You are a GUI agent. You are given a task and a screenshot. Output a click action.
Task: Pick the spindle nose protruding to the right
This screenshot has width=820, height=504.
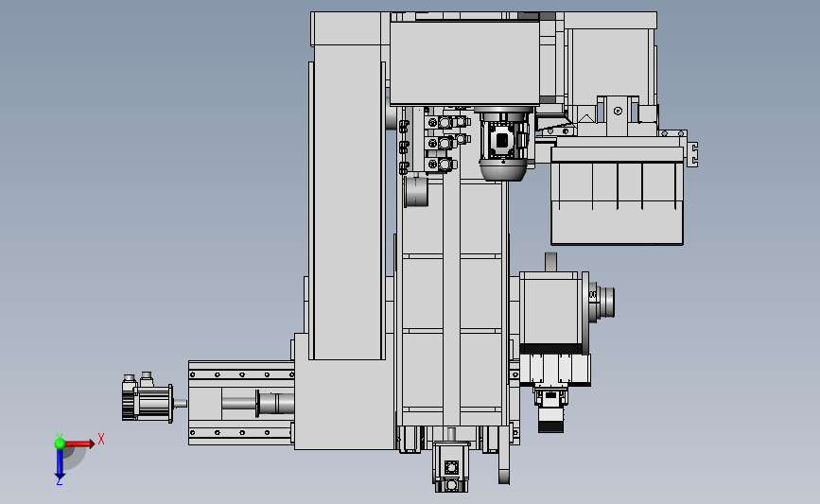[x=602, y=302]
